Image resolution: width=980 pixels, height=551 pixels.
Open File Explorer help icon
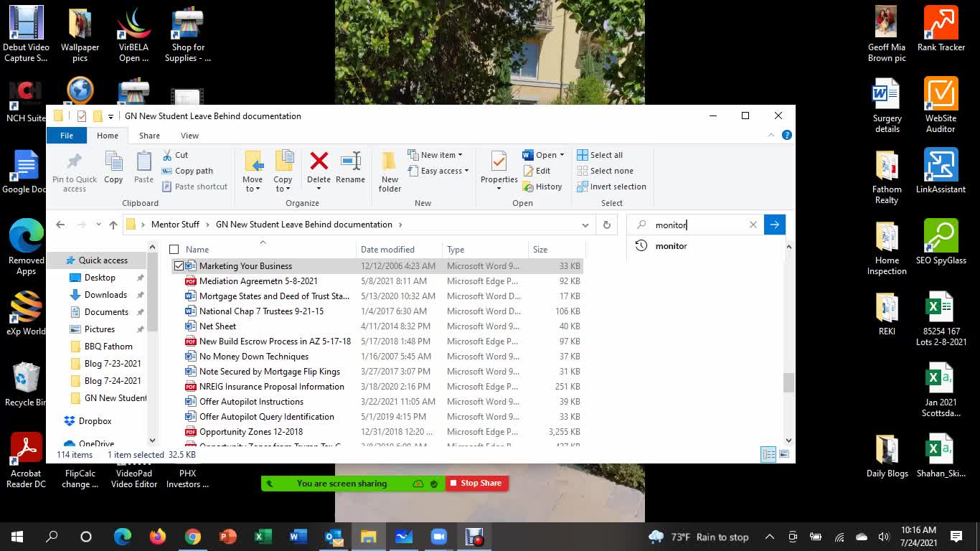click(787, 135)
